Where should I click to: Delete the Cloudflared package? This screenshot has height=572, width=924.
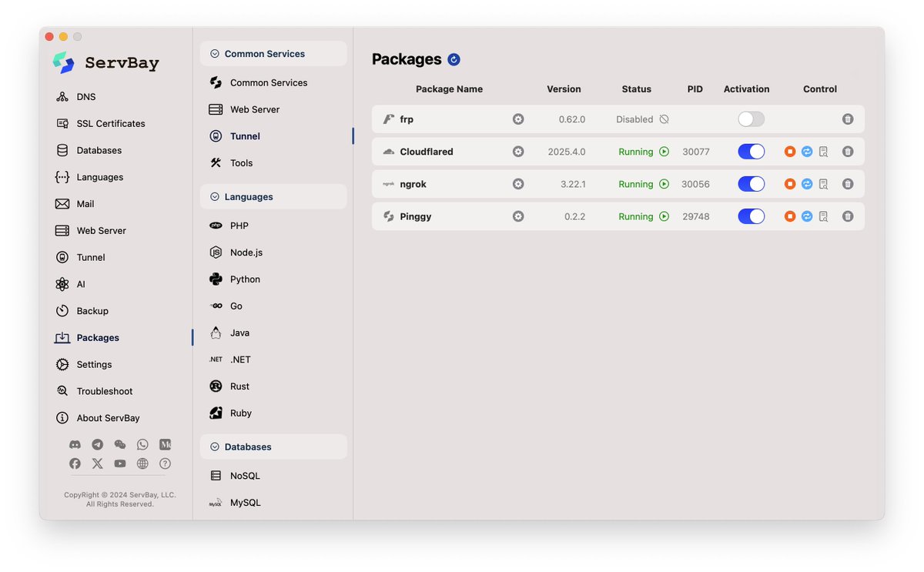(848, 152)
